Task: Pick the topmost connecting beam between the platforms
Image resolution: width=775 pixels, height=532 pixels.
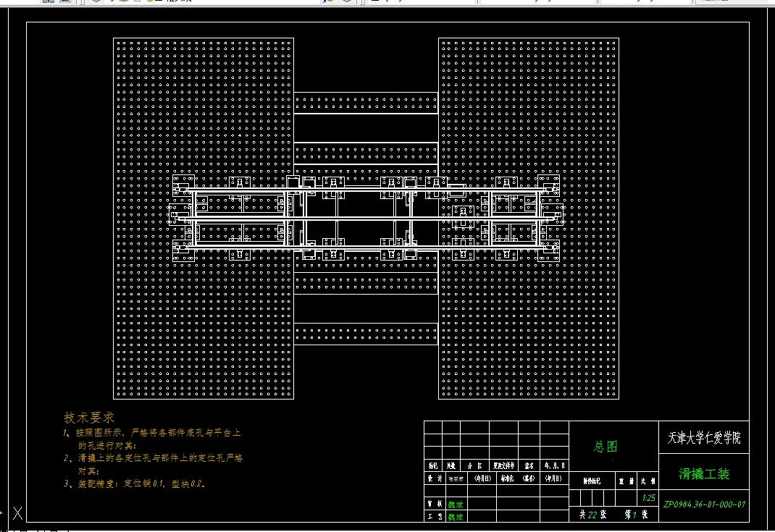Action: pyautogui.click(x=366, y=103)
